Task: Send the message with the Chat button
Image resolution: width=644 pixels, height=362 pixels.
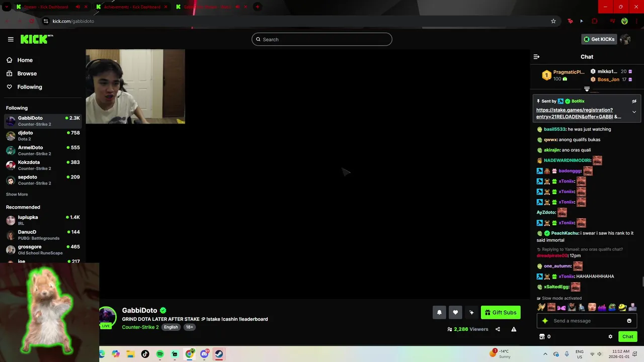Action: click(x=627, y=337)
